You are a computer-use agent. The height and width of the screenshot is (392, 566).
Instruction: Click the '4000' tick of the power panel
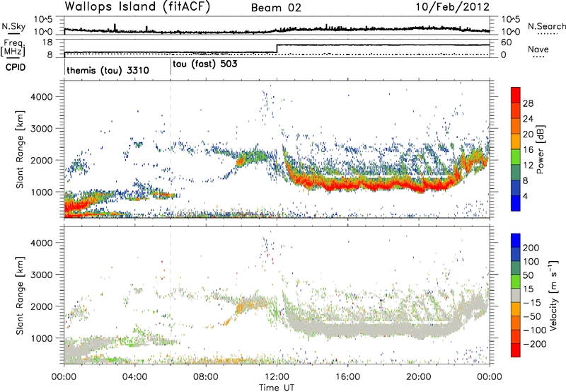click(x=41, y=97)
